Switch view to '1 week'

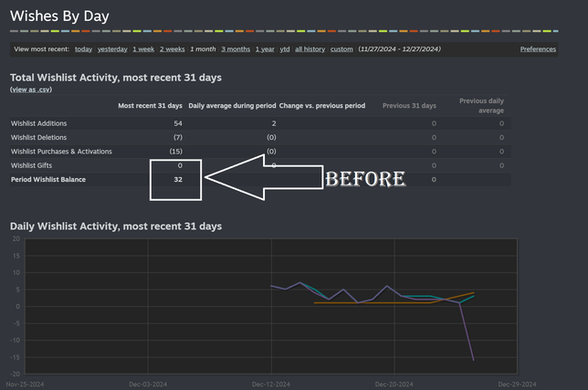coord(143,49)
